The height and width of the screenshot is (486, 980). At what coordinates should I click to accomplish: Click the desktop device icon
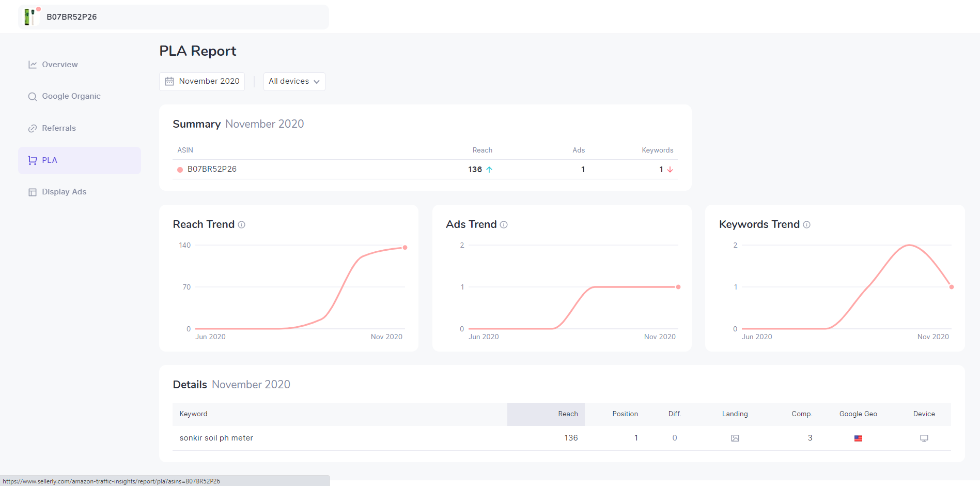(x=924, y=438)
